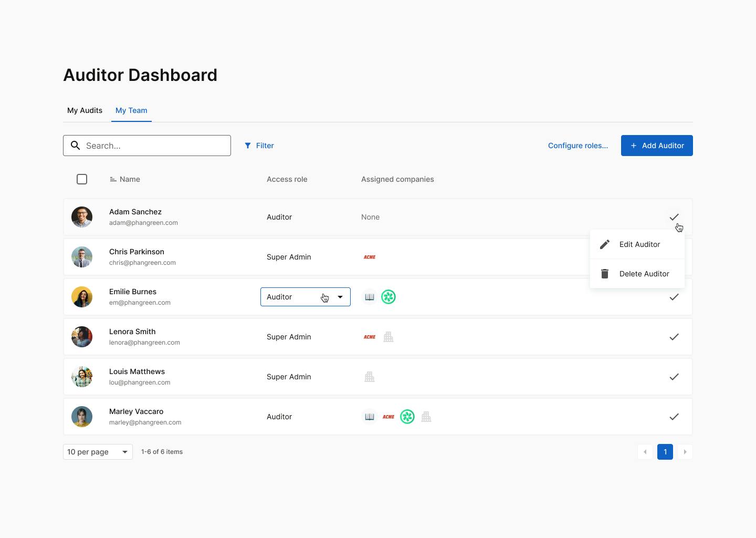Switch to the My Audits tab
Viewport: 756px width, 538px height.
85,110
